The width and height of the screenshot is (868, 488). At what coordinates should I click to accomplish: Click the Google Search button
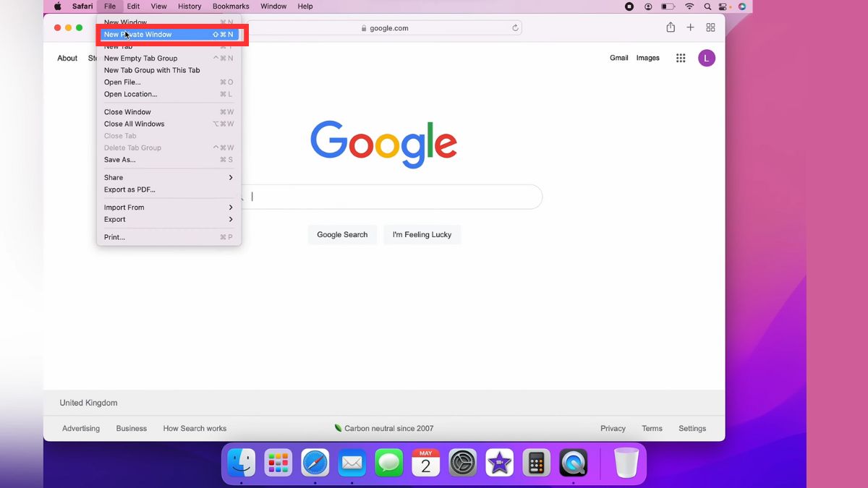pos(342,235)
